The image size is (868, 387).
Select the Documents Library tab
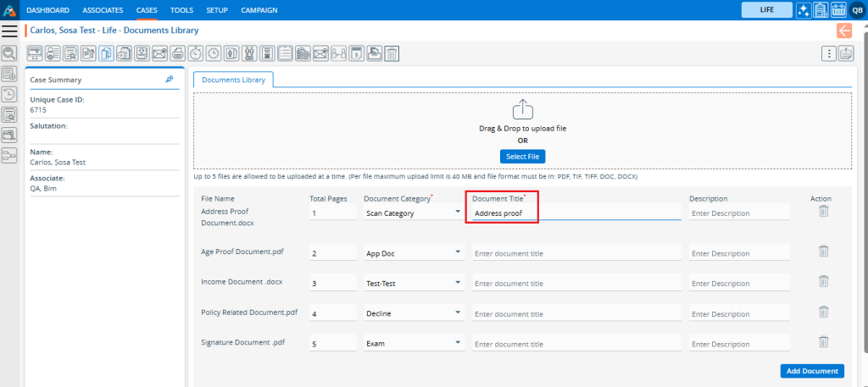(233, 80)
